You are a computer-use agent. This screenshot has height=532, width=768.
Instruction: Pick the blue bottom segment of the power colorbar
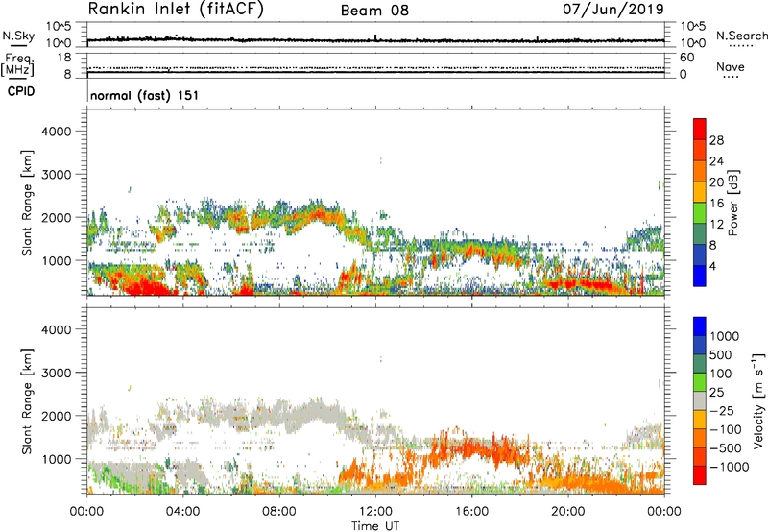pyautogui.click(x=700, y=276)
